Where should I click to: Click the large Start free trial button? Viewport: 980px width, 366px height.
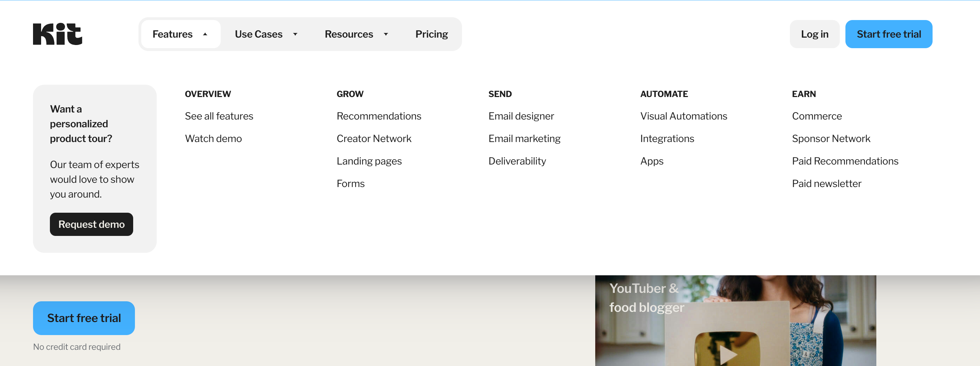coord(84,318)
